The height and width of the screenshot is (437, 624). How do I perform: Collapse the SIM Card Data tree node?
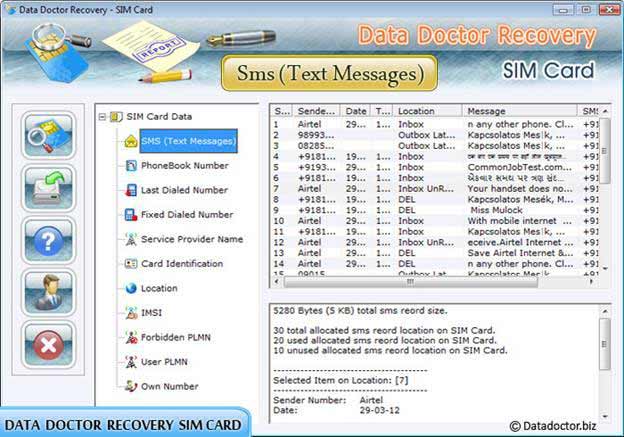click(x=102, y=117)
